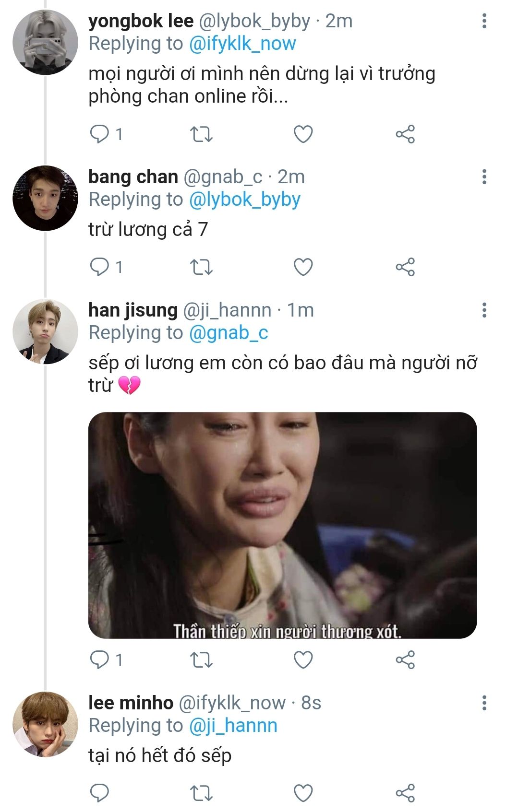This screenshot has height=812, width=518.
Task: Retweet yongbok lee's tweet
Action: pos(202,134)
